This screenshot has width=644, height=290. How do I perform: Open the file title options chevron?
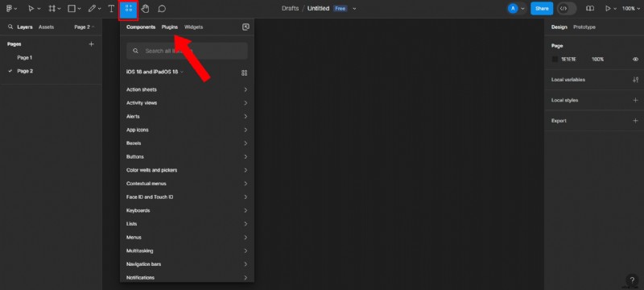pos(354,9)
